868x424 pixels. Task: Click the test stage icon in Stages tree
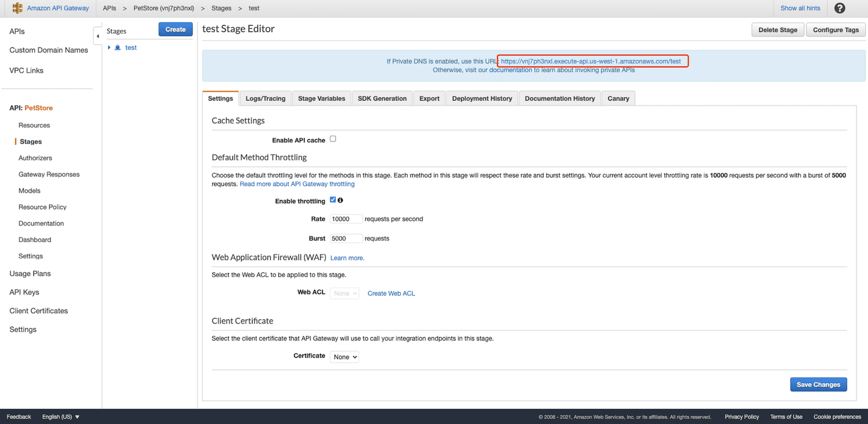[118, 48]
